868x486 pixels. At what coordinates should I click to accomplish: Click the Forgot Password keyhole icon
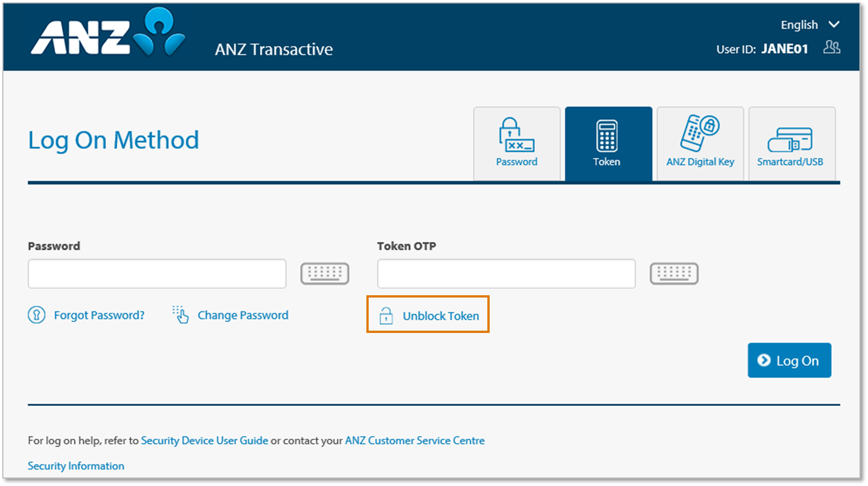click(x=37, y=315)
